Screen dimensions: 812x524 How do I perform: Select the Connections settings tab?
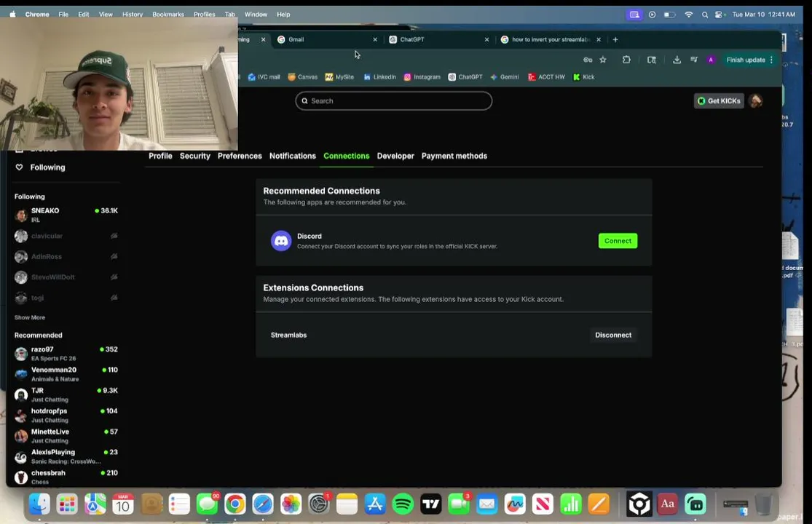[347, 156]
